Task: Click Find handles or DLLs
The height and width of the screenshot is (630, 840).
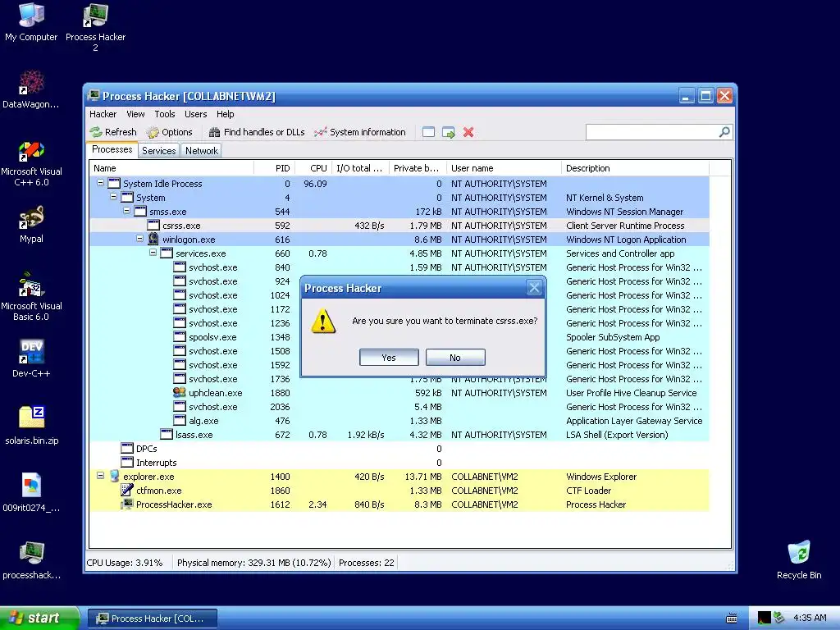Action: 257,132
